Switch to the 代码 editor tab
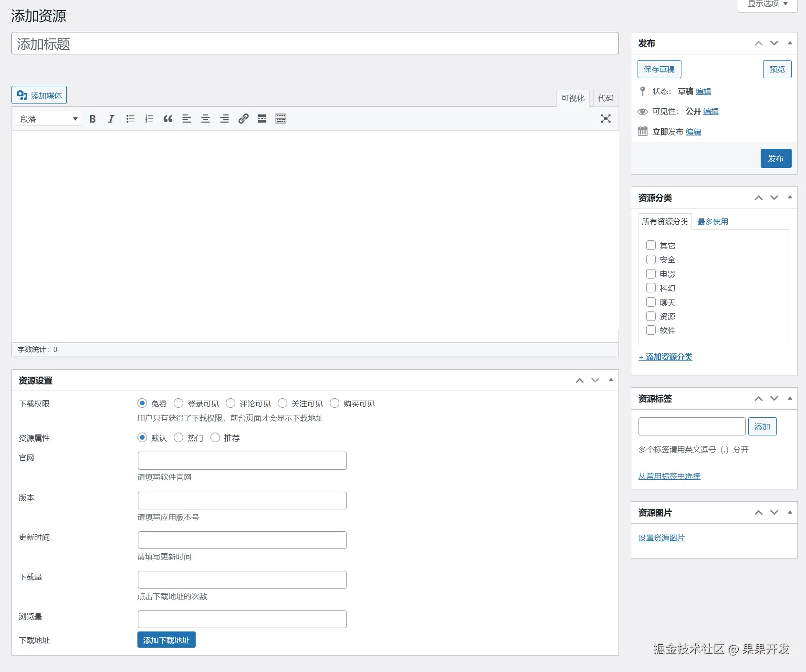Viewport: 806px width, 672px height. (606, 98)
